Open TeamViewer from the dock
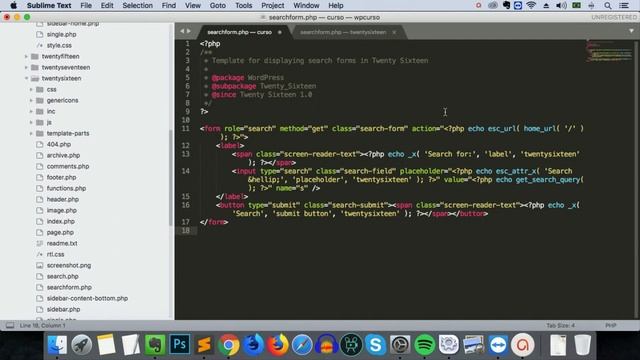The image size is (640, 360). pos(498,345)
